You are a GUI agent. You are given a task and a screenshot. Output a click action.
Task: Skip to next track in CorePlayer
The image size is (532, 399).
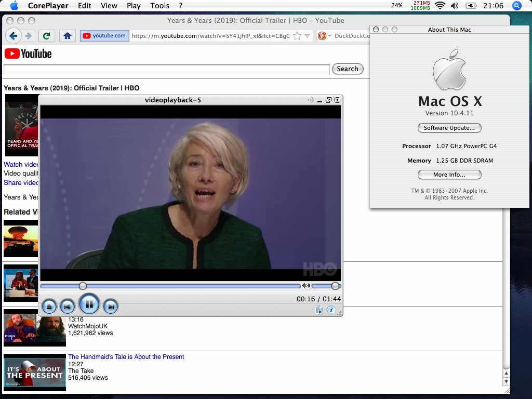pos(111,307)
